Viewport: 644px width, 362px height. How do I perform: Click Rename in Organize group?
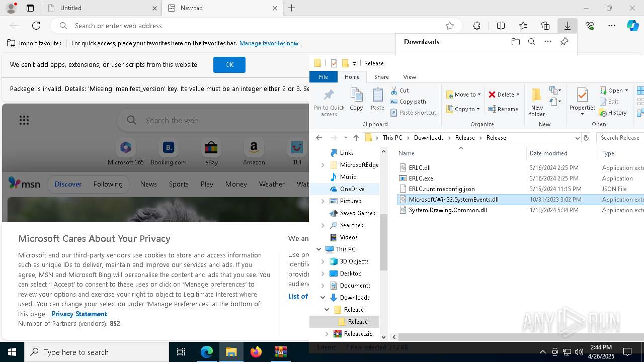coord(503,109)
